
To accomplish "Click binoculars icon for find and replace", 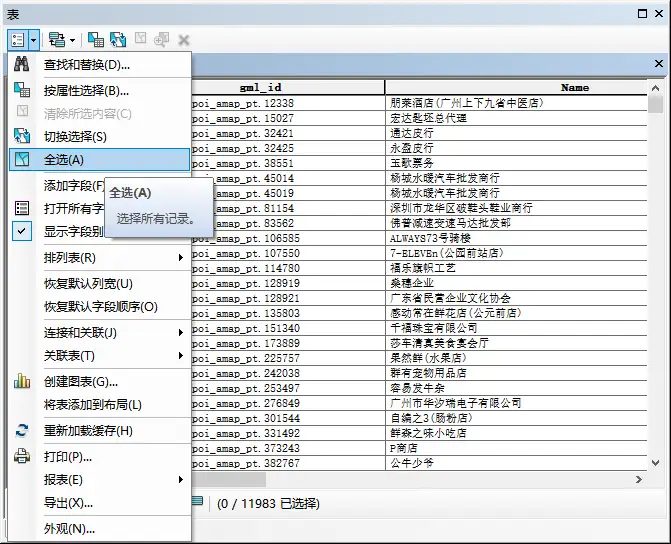I will [21, 64].
